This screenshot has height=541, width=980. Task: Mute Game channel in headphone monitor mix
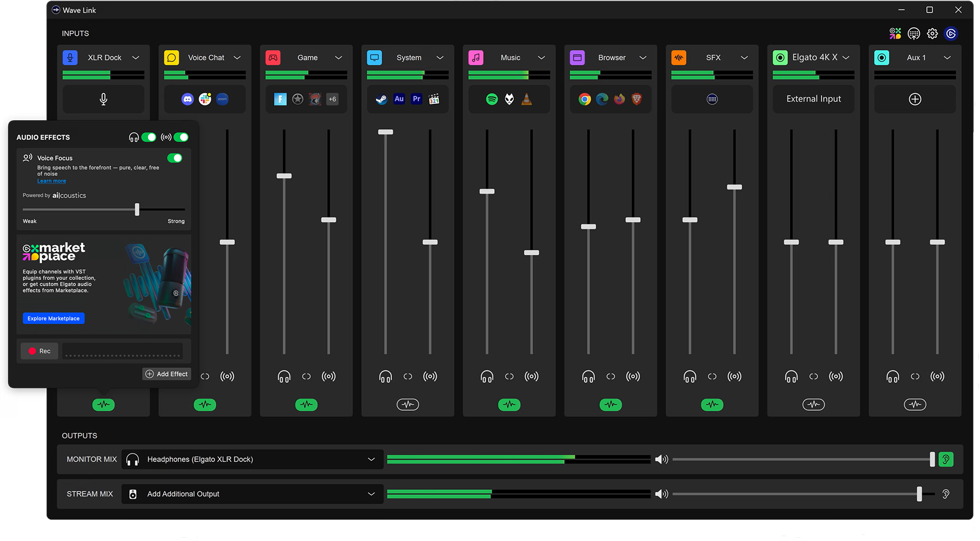tap(284, 377)
